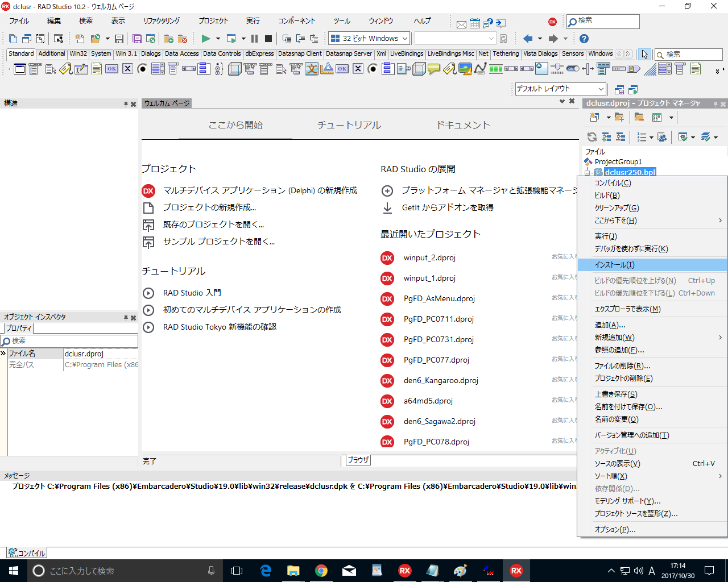Open the recent project PgFD_AsMenu.dproj
This screenshot has width=728, height=582.
click(439, 298)
